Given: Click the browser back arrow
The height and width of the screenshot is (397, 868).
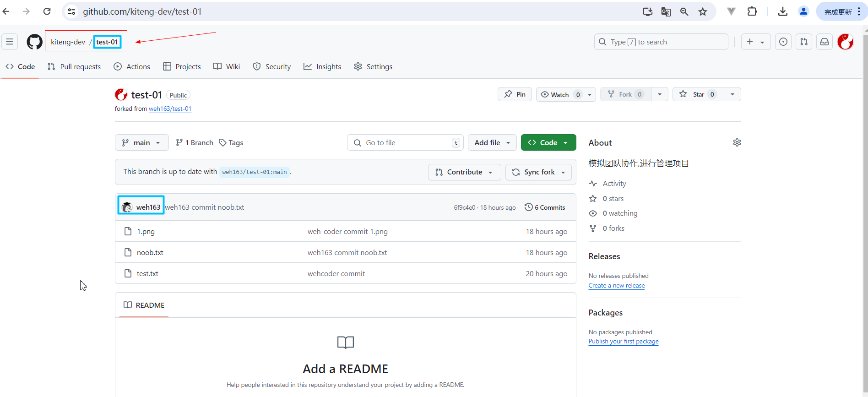Looking at the screenshot, I should pyautogui.click(x=6, y=11).
